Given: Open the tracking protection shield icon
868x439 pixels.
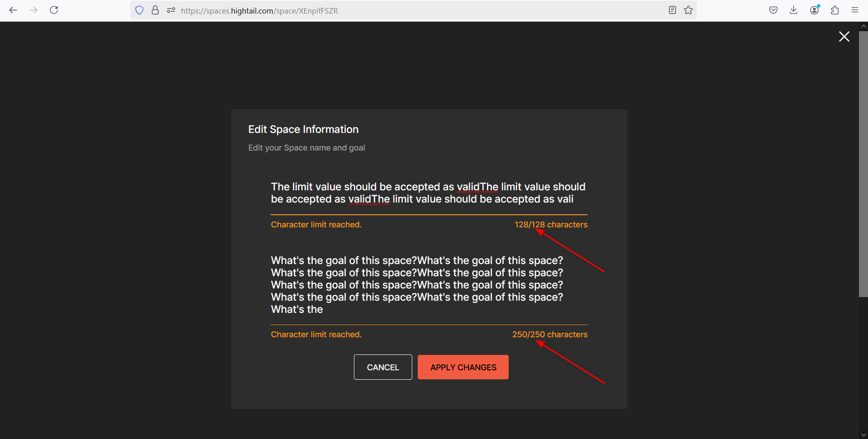Looking at the screenshot, I should [x=139, y=10].
